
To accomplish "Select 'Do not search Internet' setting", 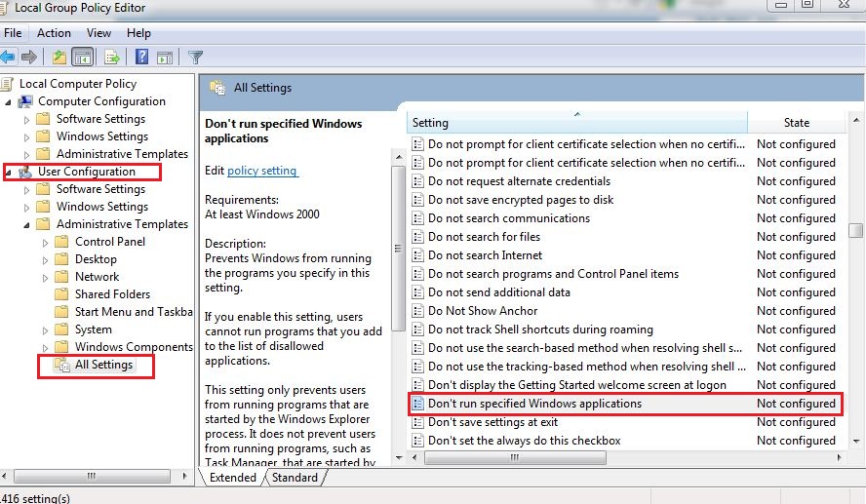I will [485, 255].
